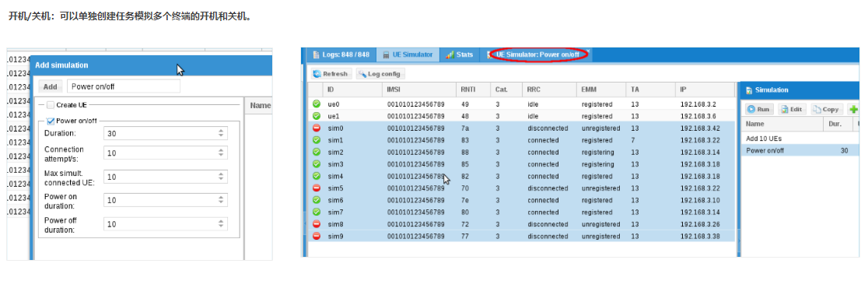Screen dimensions: 868x295
Task: Click the green status icon for sim1
Action: click(317, 140)
